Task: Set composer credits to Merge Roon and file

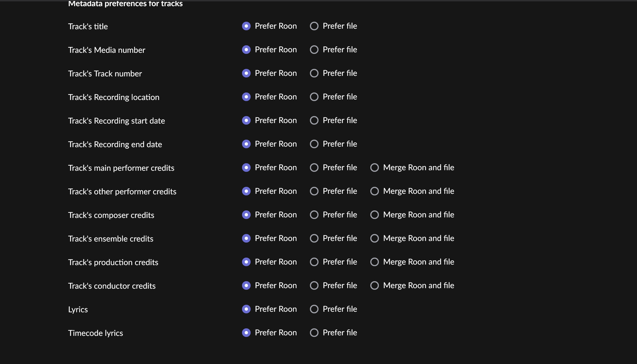Action: [375, 215]
